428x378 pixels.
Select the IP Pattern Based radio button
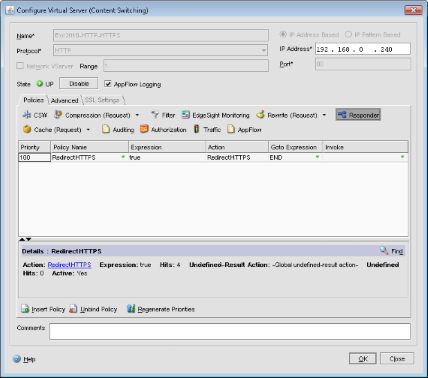[x=348, y=34]
